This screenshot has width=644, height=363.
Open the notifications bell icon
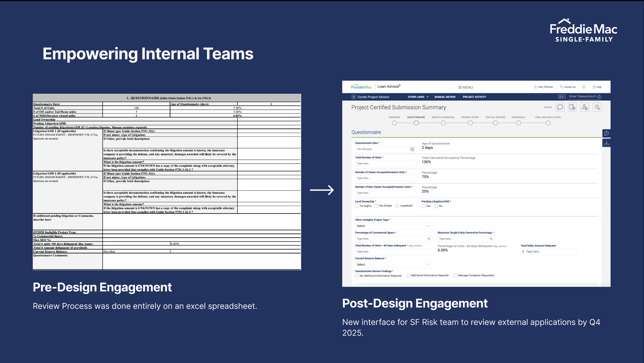coord(584,87)
